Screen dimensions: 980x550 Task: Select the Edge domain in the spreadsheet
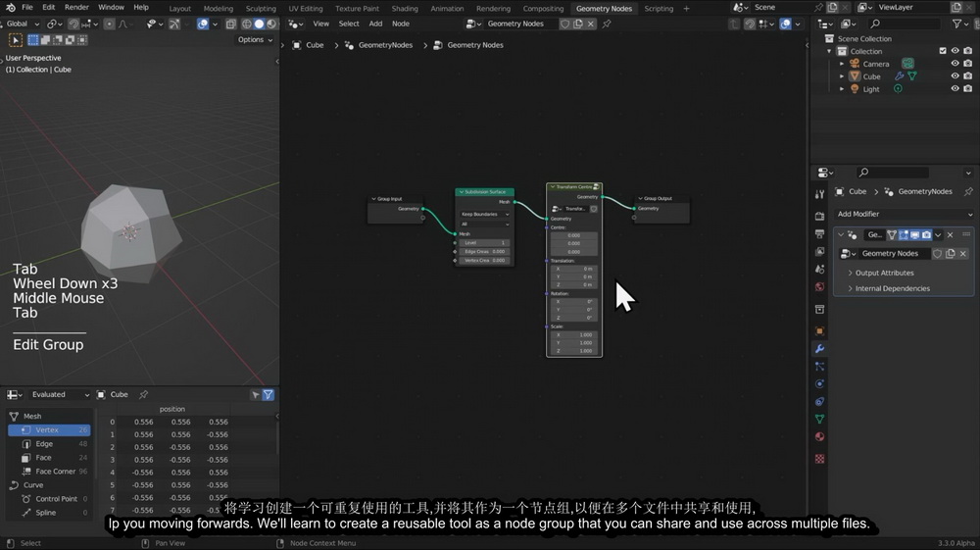[x=49, y=444]
